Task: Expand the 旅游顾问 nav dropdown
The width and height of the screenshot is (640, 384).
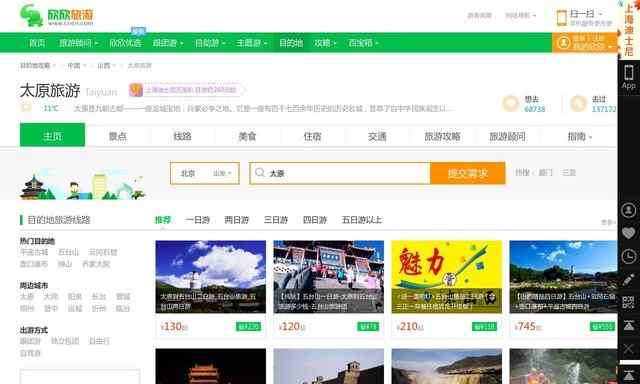Action: click(x=78, y=43)
